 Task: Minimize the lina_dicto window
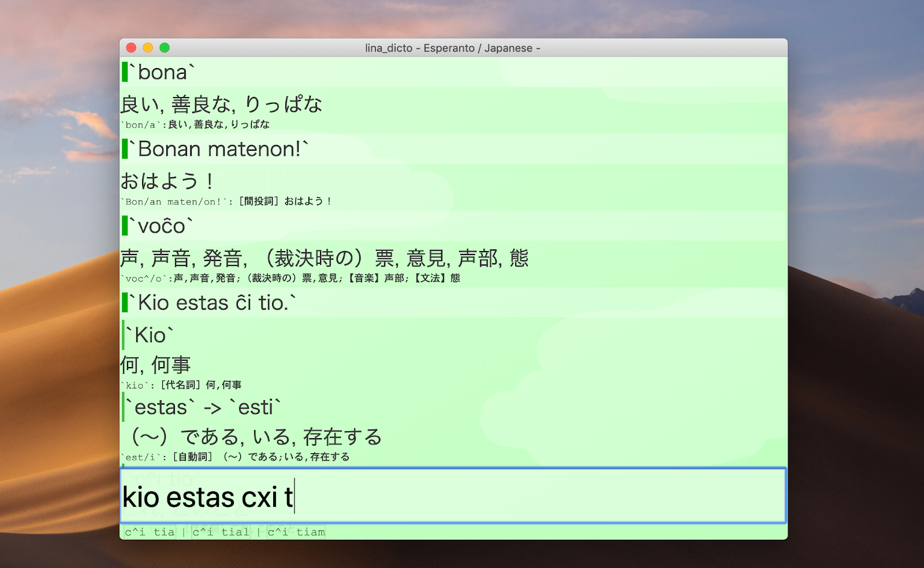pos(148,48)
